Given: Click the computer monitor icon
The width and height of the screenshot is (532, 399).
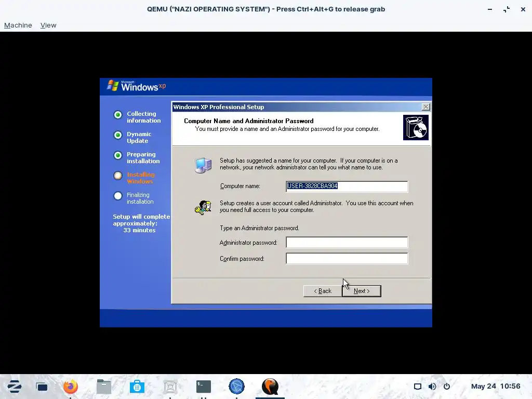Looking at the screenshot, I should (x=203, y=165).
